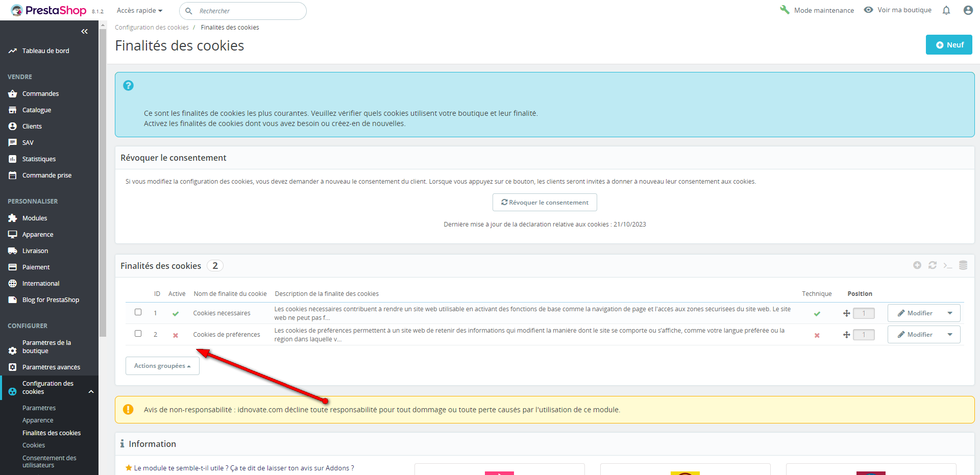Click the move handle for Cookies de preferences row

point(846,335)
